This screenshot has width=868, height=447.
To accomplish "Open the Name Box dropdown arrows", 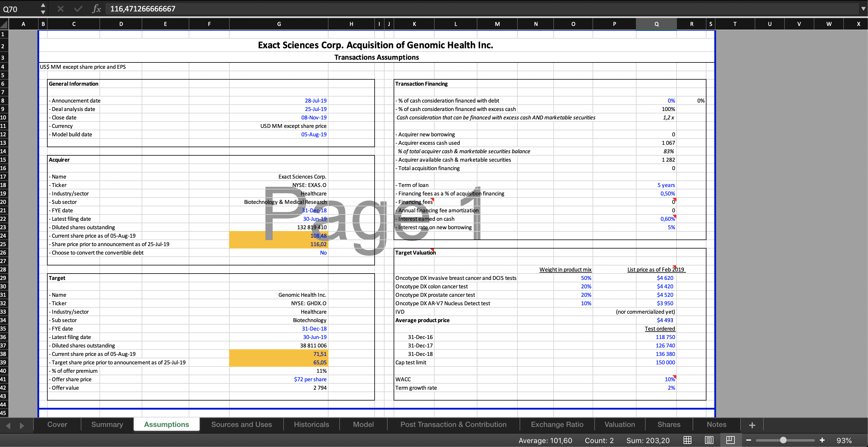I will (43, 9).
